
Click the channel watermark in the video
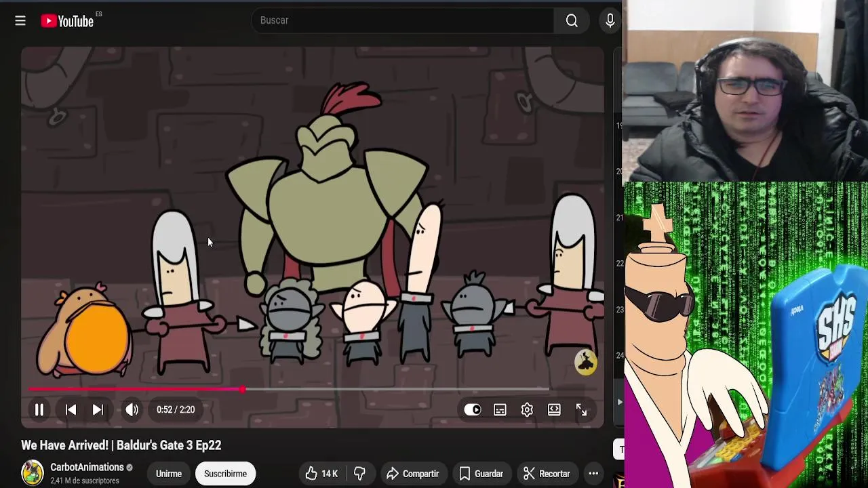tap(585, 362)
